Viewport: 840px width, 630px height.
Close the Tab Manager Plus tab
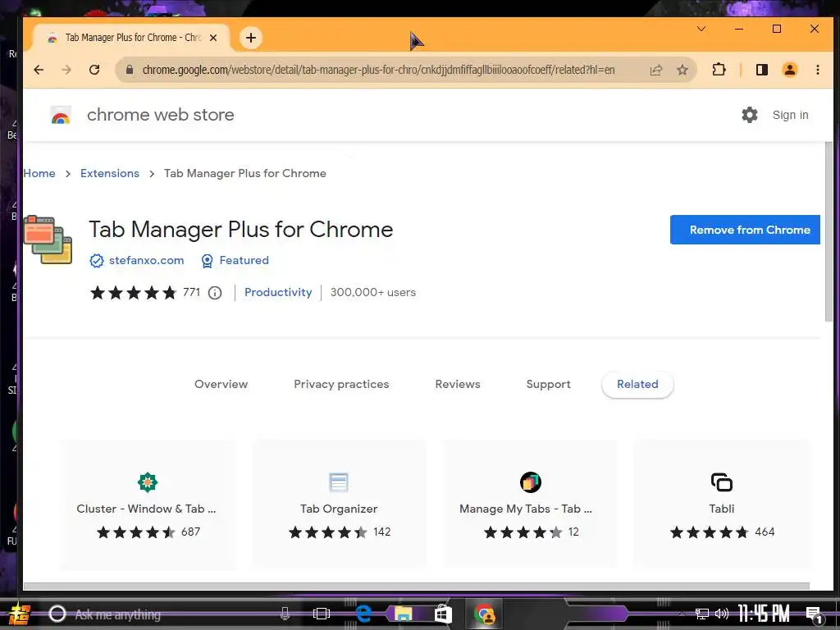(x=213, y=38)
